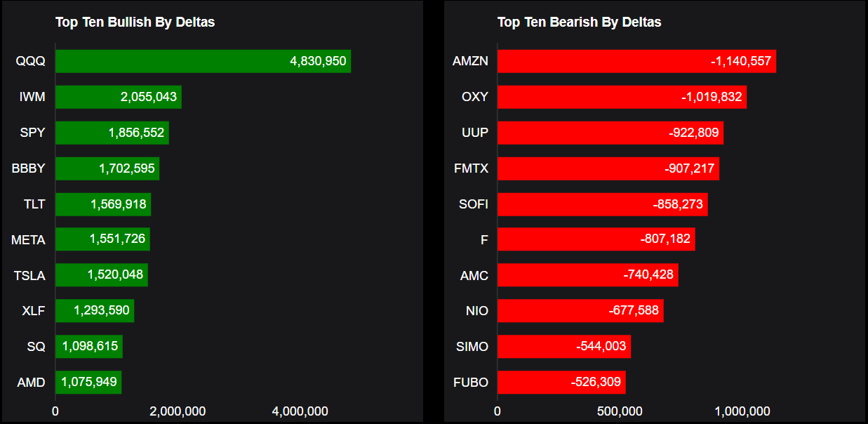Click the UUP red bar
868x424 pixels.
pyautogui.click(x=610, y=133)
